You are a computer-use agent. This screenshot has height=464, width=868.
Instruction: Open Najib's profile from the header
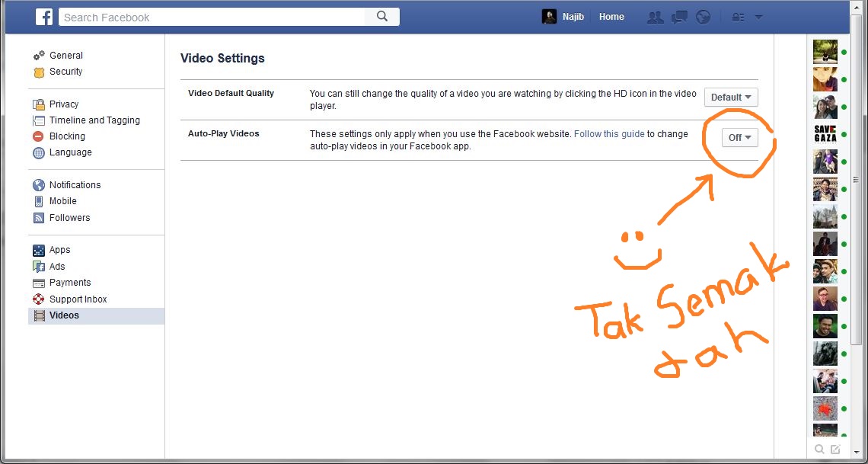[565, 17]
